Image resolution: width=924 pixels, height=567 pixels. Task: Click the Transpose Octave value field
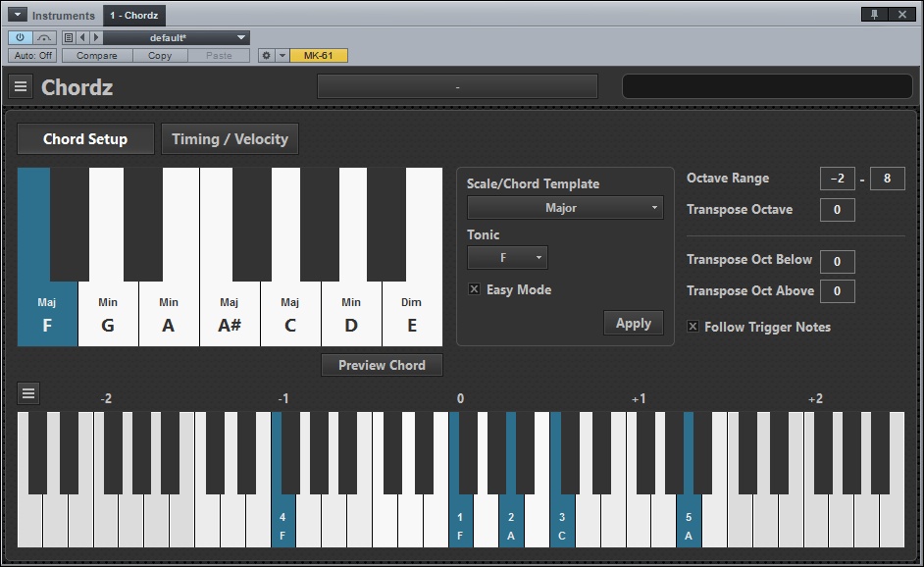[x=838, y=210]
